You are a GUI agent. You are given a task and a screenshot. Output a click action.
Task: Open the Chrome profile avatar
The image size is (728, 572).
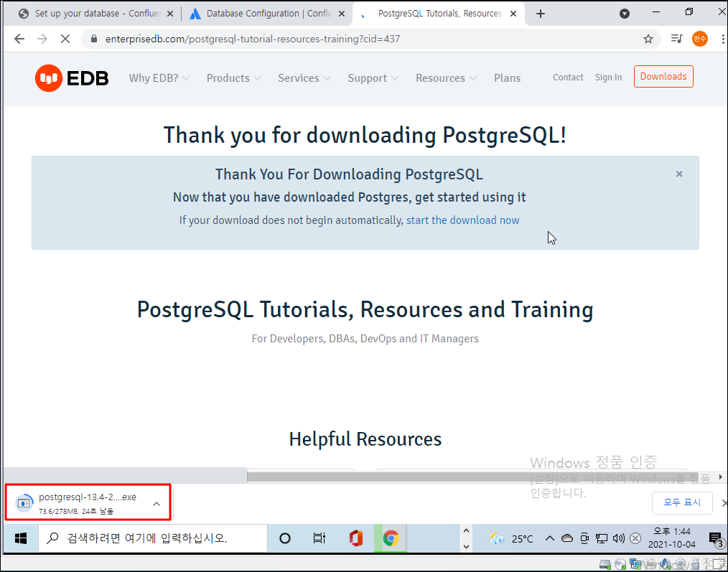[700, 39]
